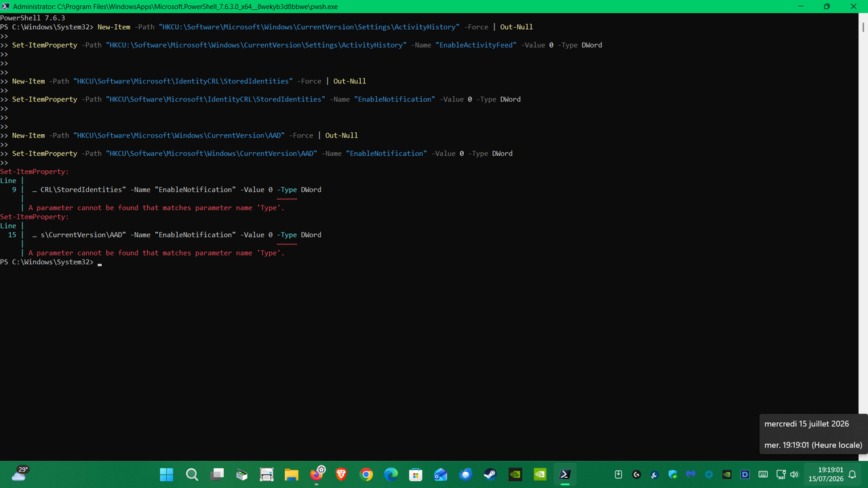Open Thunderbird mail from taskbar
This screenshot has height=488, width=868.
tap(466, 474)
